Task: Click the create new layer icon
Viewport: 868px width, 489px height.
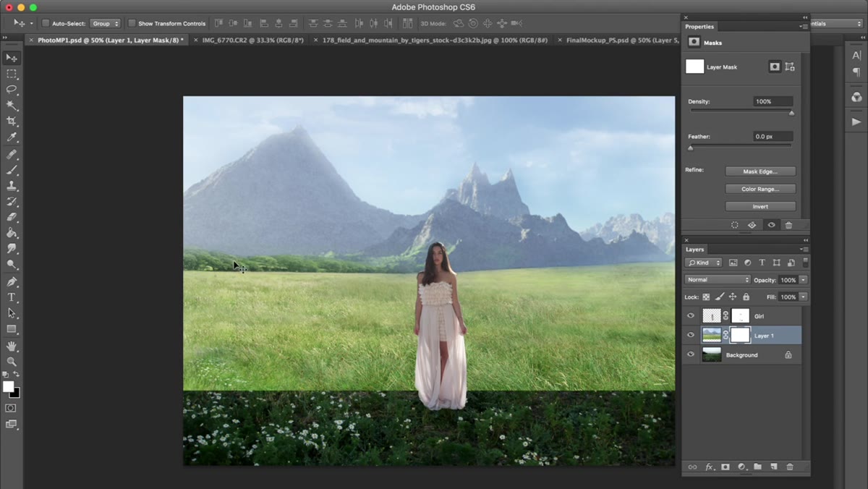Action: click(x=773, y=467)
